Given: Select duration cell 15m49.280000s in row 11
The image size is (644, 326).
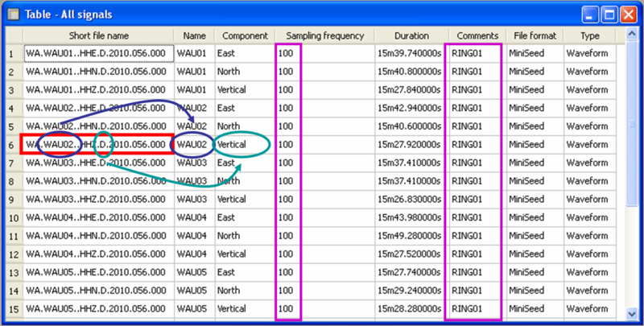Looking at the screenshot, I should pos(411,236).
